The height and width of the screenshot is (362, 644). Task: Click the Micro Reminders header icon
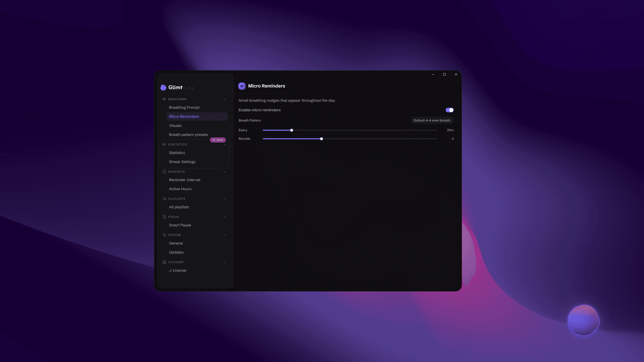coord(242,86)
